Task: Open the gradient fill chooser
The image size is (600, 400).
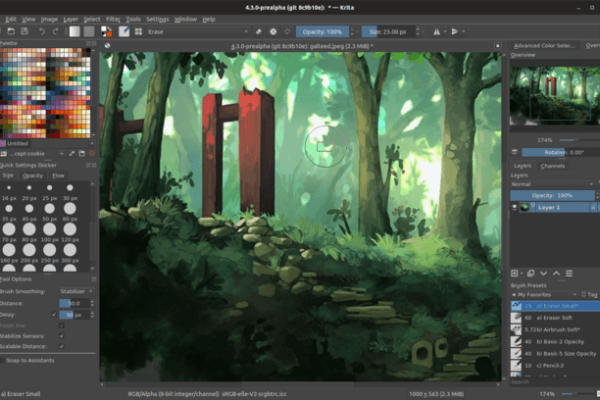Action: pos(75,31)
